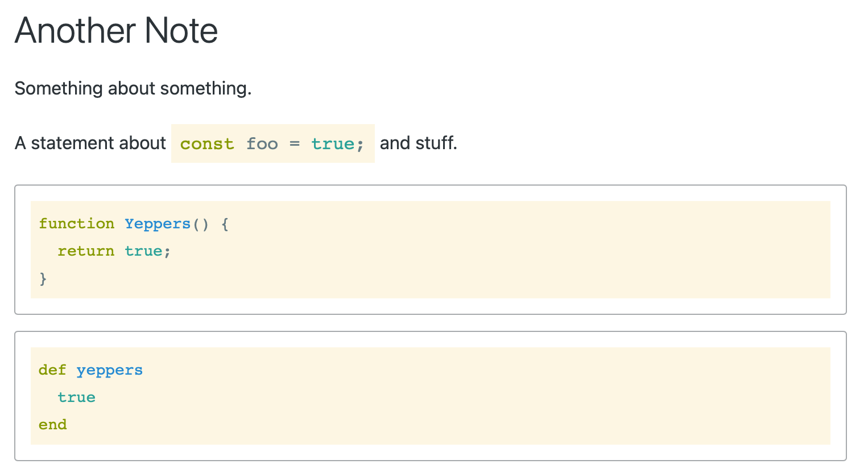
Task: Click the "def" keyword in the Ruby snippet
Action: 52,370
